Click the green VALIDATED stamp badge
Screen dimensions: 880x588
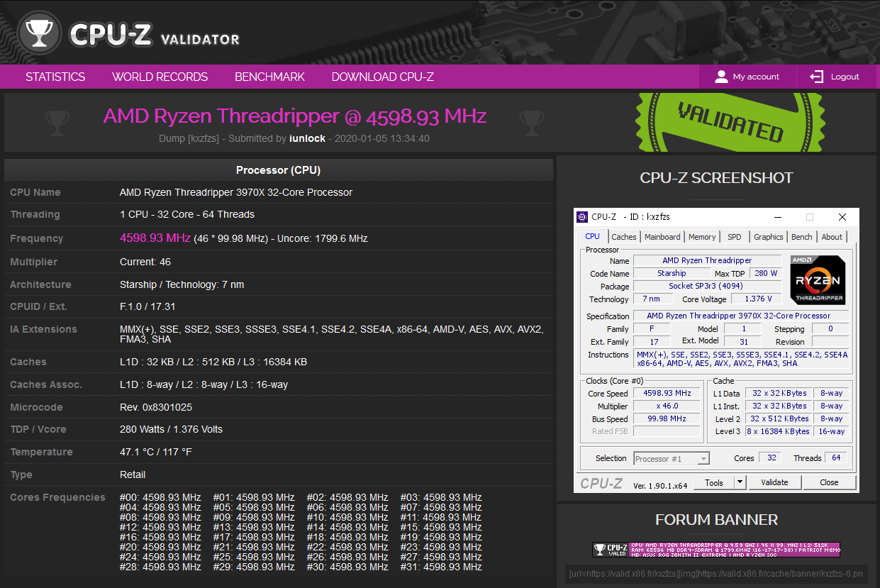pos(730,121)
